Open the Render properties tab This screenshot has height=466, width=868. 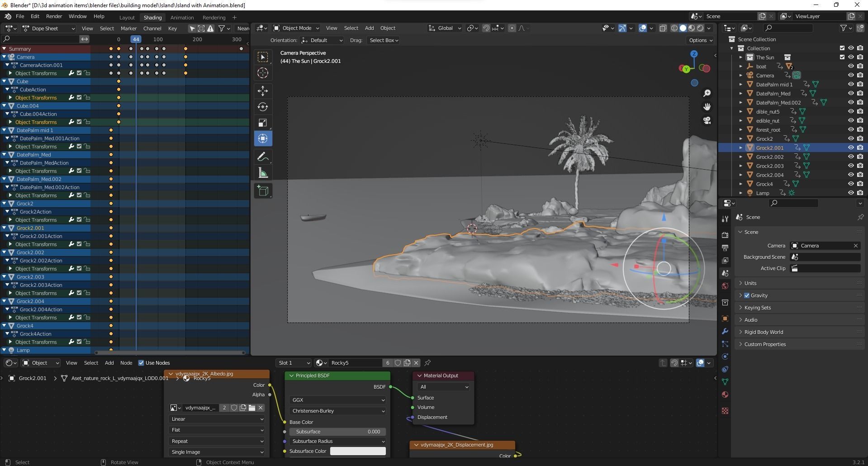[725, 235]
